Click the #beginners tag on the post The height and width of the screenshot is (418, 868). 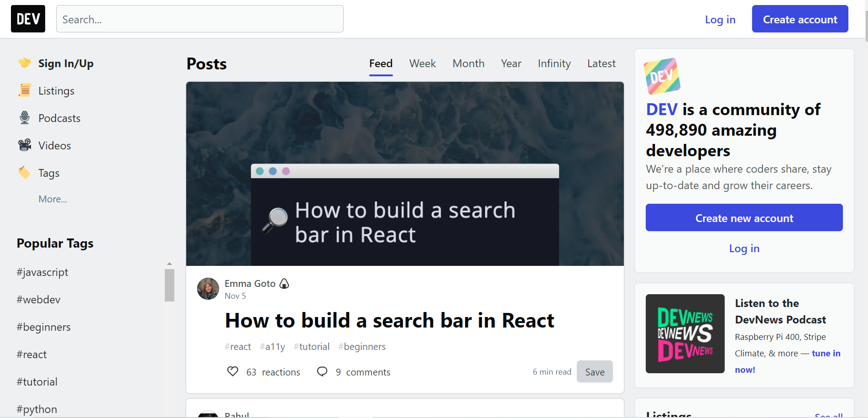362,347
